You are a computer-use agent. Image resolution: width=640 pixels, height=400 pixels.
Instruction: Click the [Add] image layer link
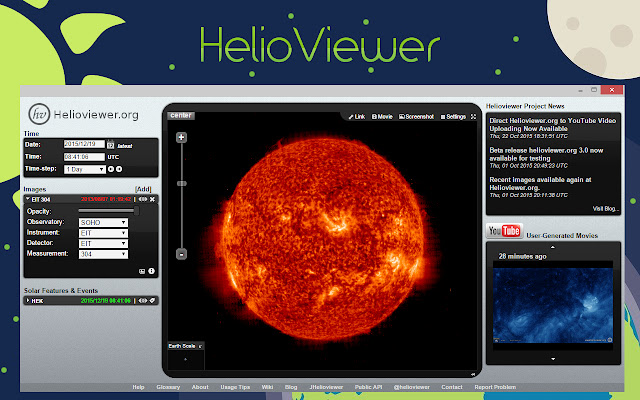(143, 189)
